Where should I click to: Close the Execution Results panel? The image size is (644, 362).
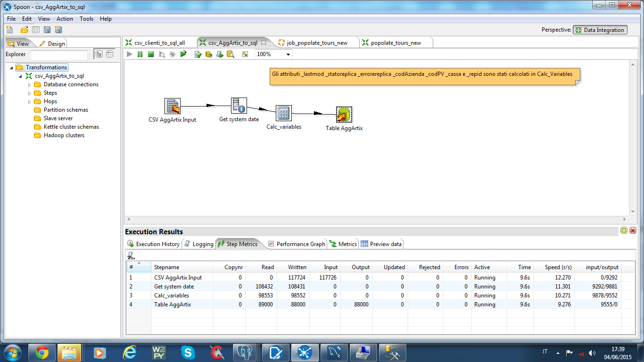[x=633, y=230]
